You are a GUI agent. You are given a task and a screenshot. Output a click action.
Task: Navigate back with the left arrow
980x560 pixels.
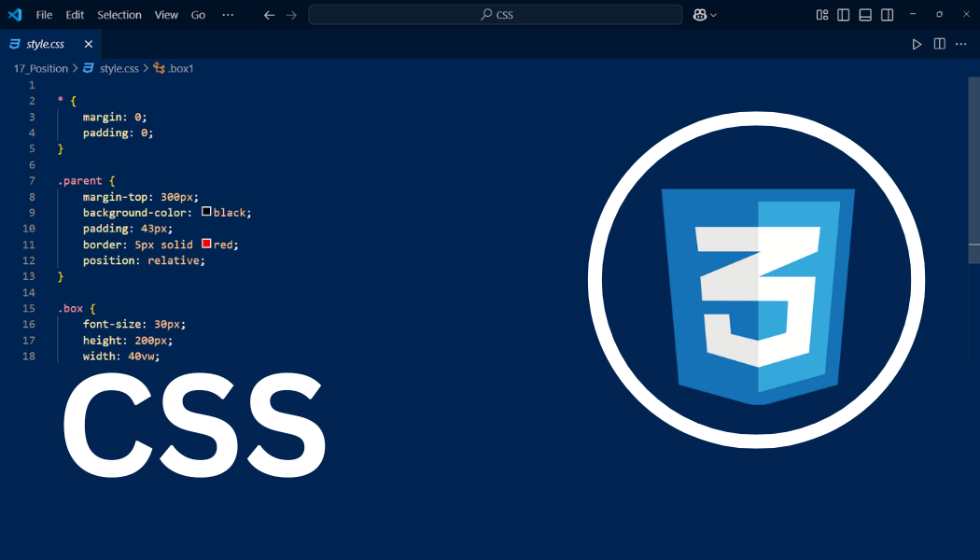(x=270, y=14)
